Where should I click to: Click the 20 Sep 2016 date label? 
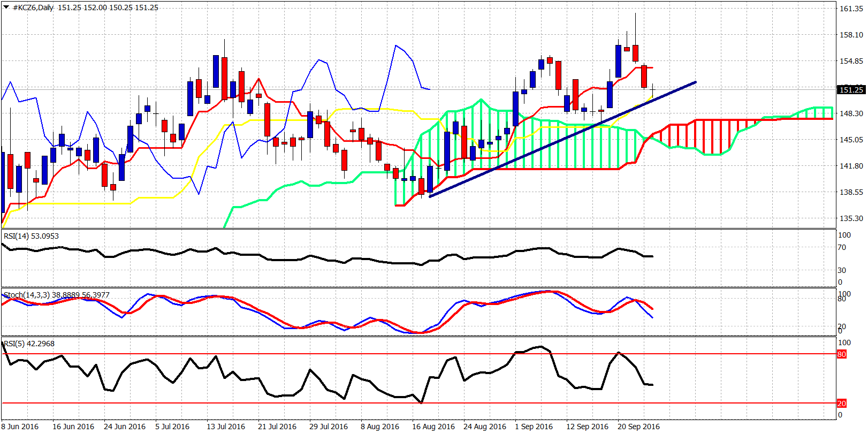[x=639, y=427]
